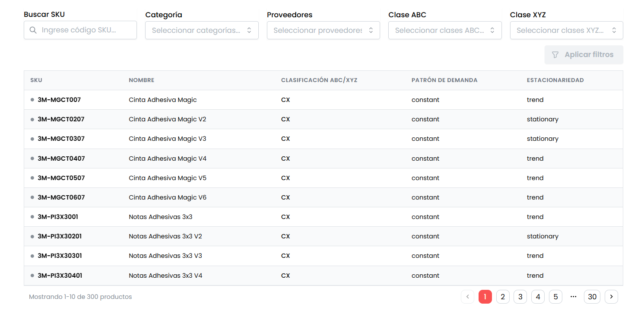Expand the Proveedores selector

coord(323,30)
